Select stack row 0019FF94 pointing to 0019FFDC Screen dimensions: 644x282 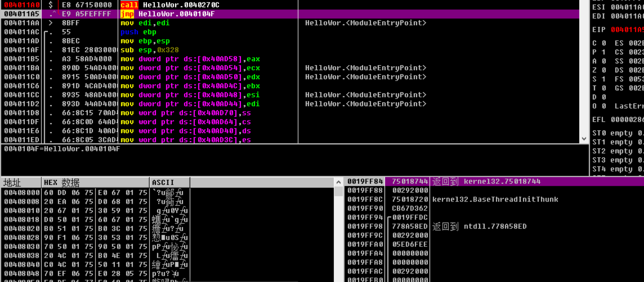click(x=494, y=217)
